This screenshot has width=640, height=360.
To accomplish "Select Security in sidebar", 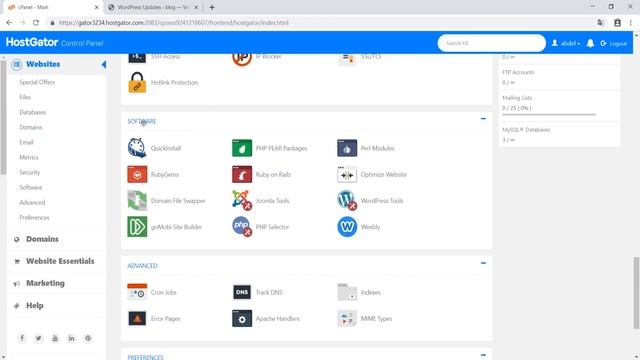I will point(29,172).
